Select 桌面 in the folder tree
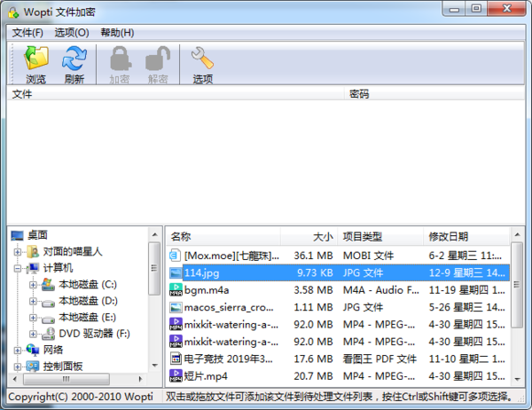This screenshot has width=532, height=410. point(37,235)
